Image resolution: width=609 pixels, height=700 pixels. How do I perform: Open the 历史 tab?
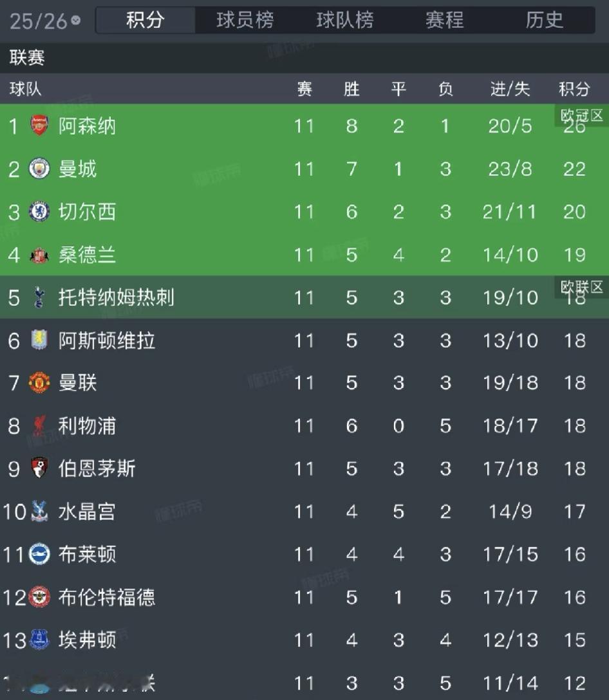click(545, 21)
